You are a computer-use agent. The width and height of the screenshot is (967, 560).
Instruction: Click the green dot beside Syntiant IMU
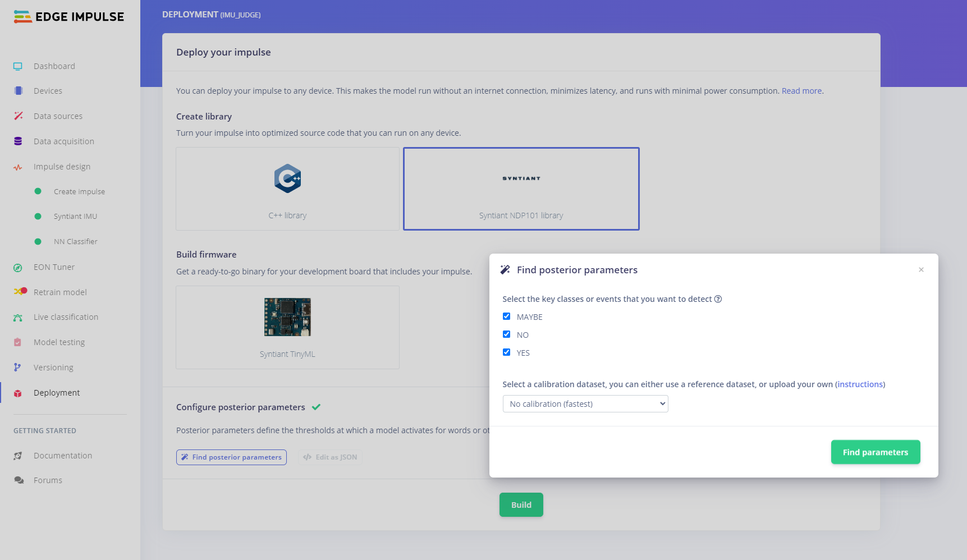pos(38,216)
